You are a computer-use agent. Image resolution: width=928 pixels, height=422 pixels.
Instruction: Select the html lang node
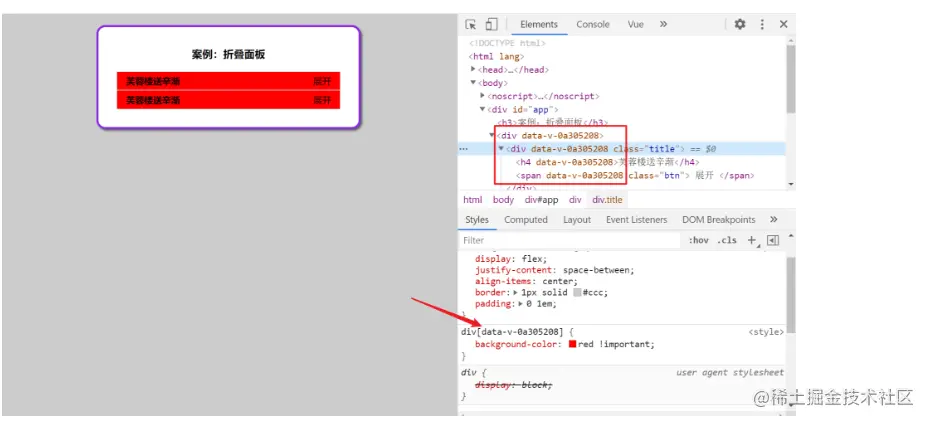pos(496,57)
